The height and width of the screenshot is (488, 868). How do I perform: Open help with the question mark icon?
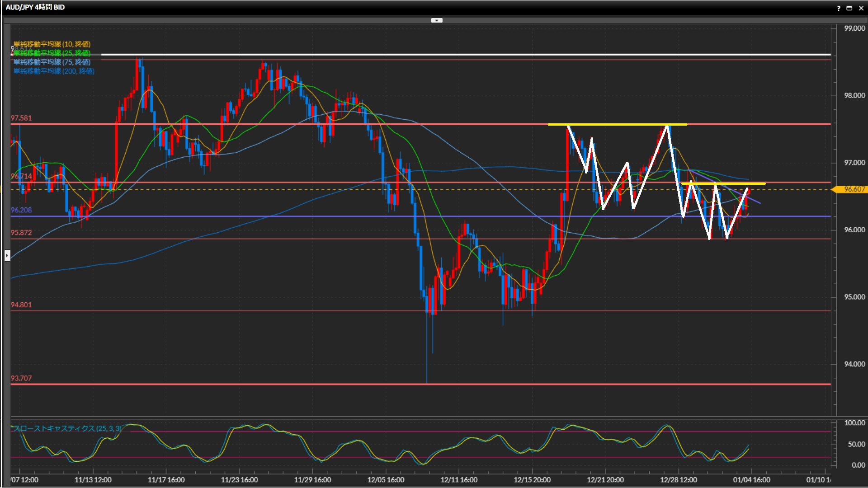[839, 8]
